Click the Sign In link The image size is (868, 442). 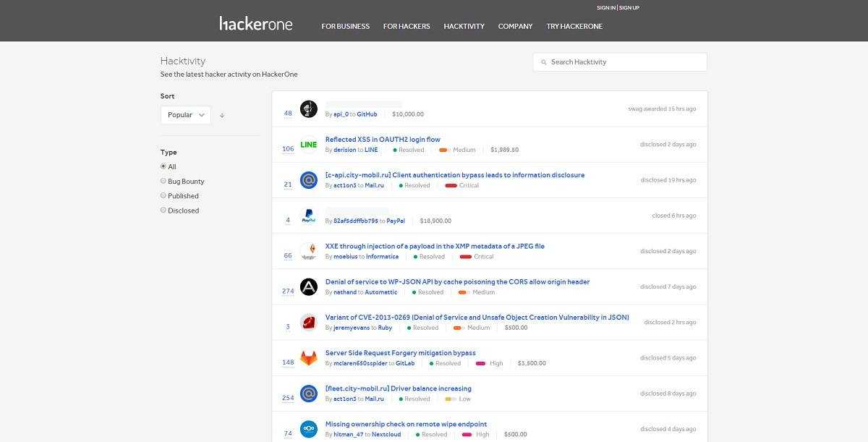[606, 8]
